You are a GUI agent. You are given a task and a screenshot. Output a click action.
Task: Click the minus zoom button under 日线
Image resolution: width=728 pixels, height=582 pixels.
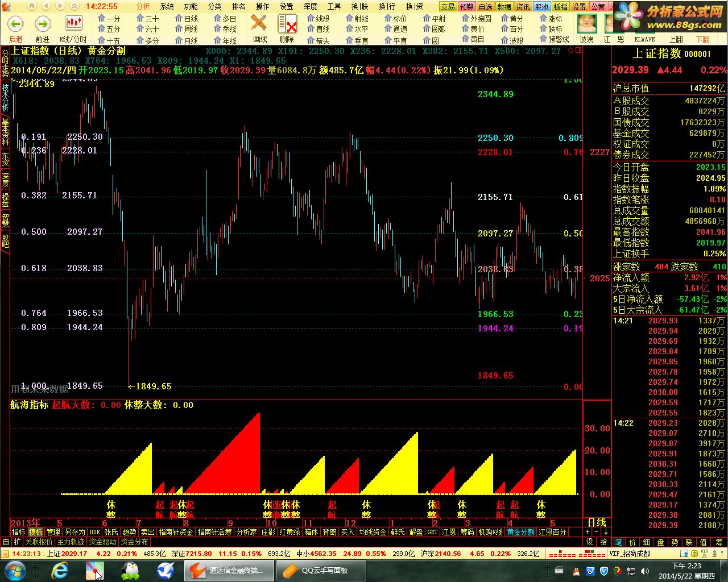point(597,532)
